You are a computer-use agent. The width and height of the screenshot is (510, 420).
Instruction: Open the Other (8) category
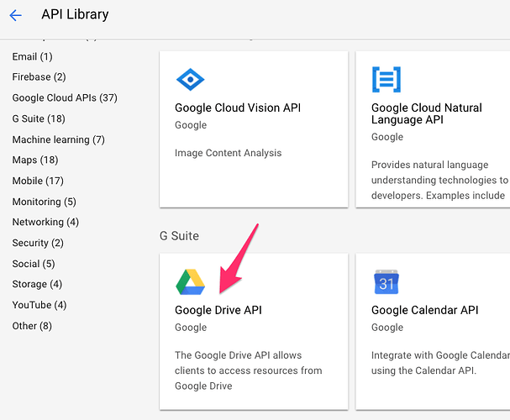[x=32, y=326]
